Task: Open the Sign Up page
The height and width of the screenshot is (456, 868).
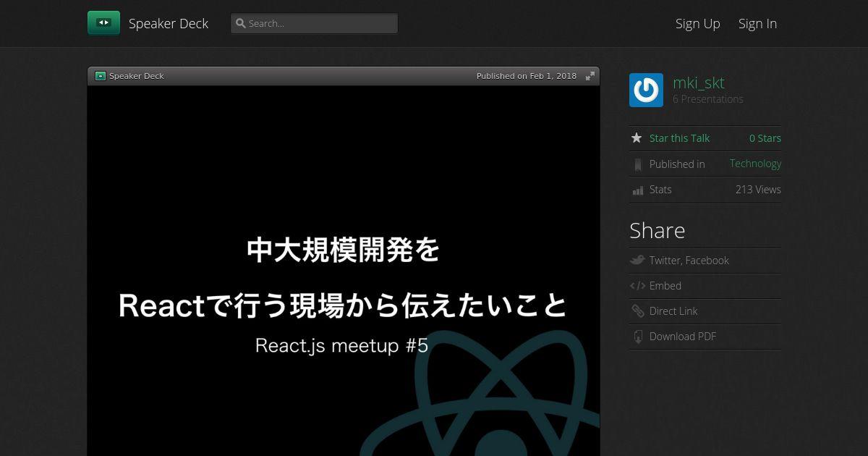Action: coord(697,23)
